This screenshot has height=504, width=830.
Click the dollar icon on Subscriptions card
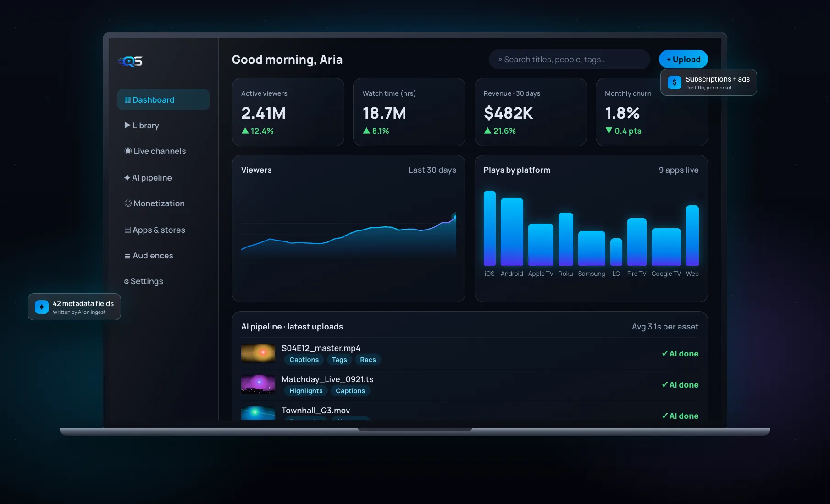click(x=674, y=82)
